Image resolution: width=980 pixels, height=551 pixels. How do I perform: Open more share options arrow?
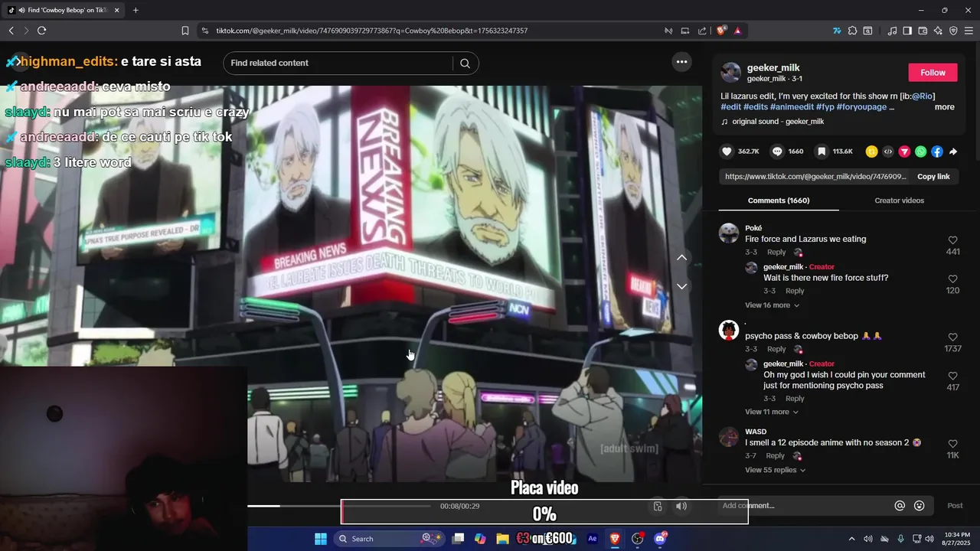[x=953, y=152]
